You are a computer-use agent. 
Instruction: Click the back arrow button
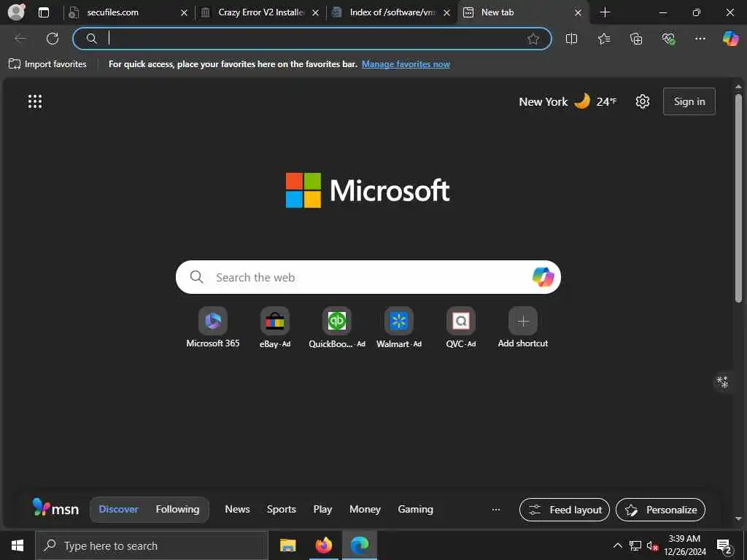(20, 39)
